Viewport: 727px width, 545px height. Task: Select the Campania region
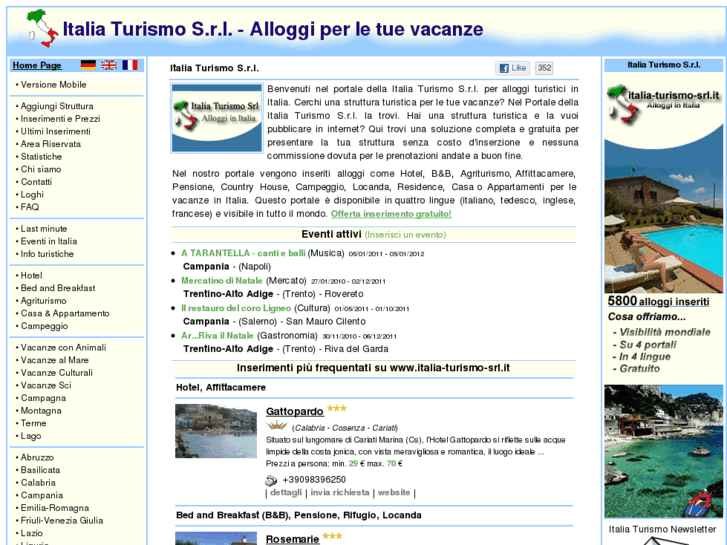coord(42,495)
